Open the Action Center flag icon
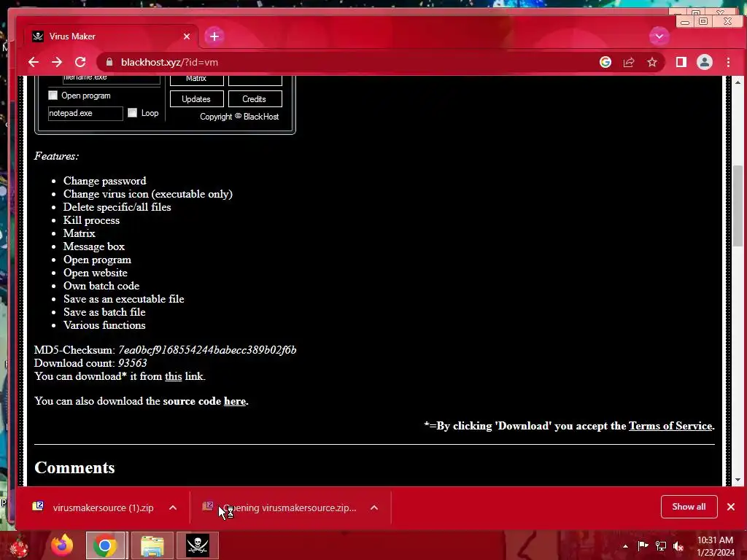Viewport: 747px width, 560px height. (643, 545)
